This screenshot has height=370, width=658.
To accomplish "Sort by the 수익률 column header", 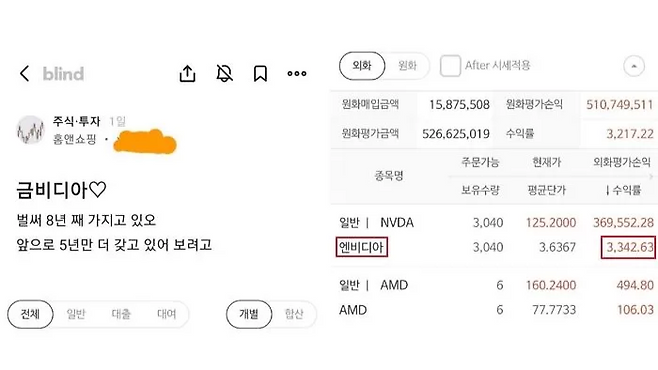I will (x=624, y=190).
